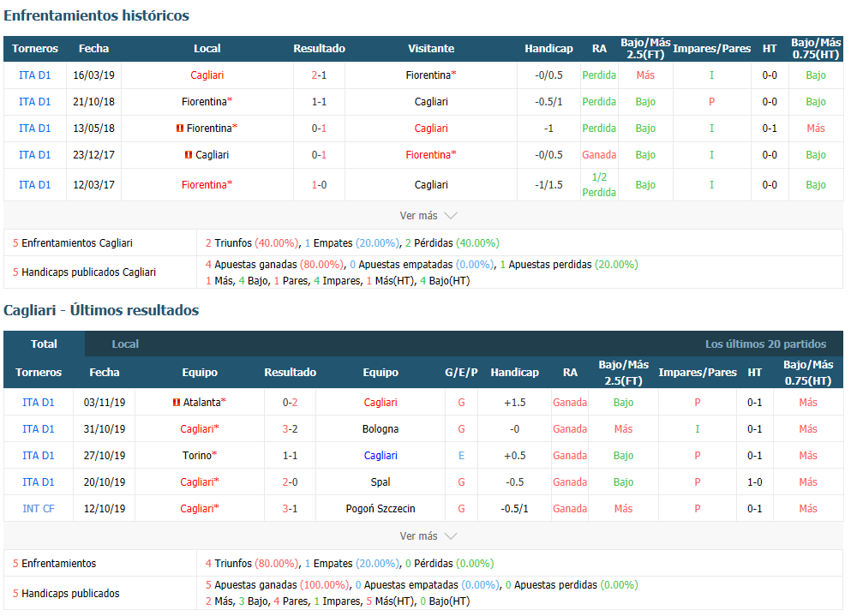Select Cagliari local team in 16/03/19 row
857x616 pixels.
tap(207, 75)
